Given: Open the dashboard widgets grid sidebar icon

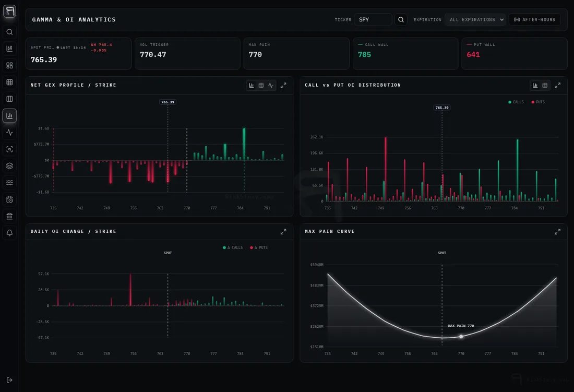Looking at the screenshot, I should (x=9, y=66).
